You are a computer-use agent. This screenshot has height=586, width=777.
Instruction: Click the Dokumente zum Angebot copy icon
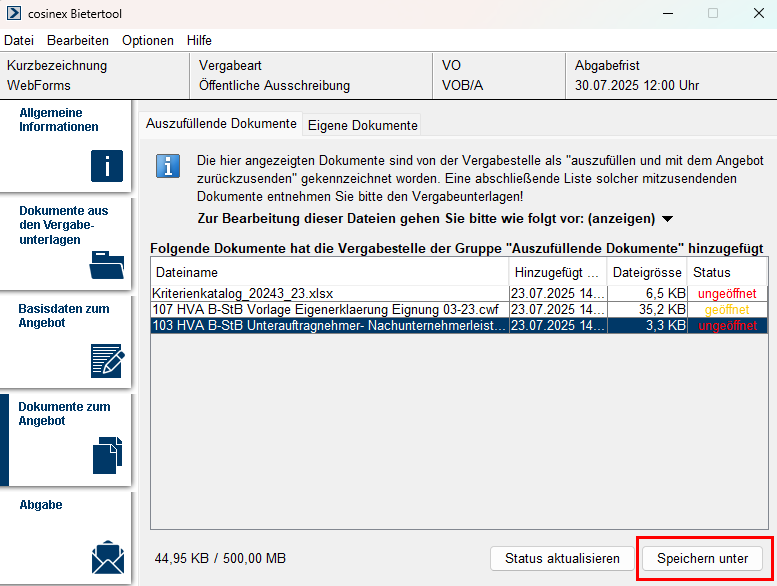point(108,455)
